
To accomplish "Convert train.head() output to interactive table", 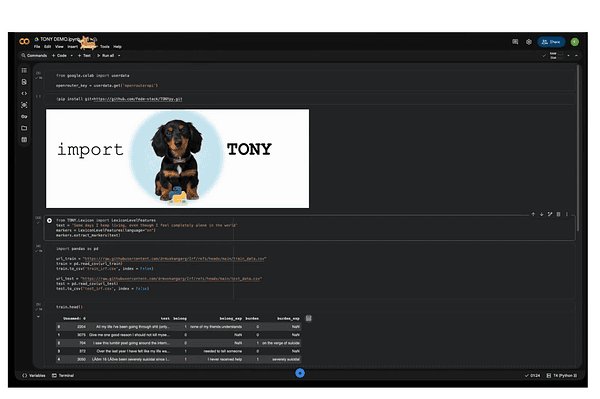I will [308, 318].
